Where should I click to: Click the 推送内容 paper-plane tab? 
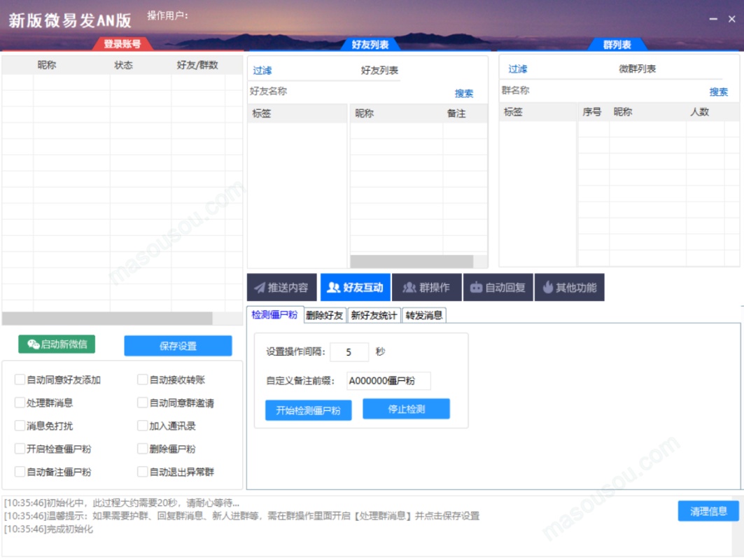(282, 287)
